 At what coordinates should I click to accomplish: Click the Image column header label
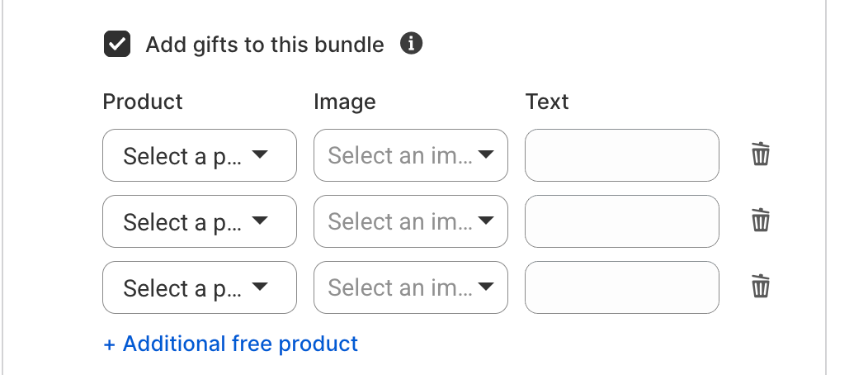[345, 102]
